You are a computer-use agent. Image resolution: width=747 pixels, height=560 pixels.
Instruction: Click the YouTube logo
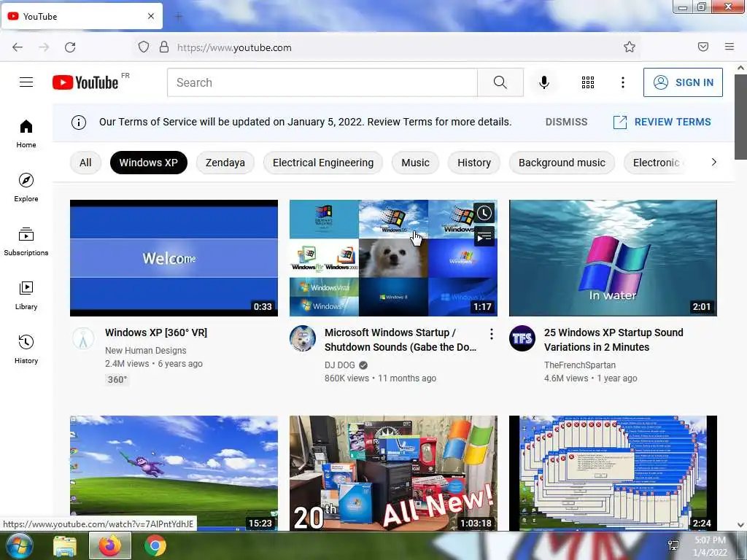[85, 82]
